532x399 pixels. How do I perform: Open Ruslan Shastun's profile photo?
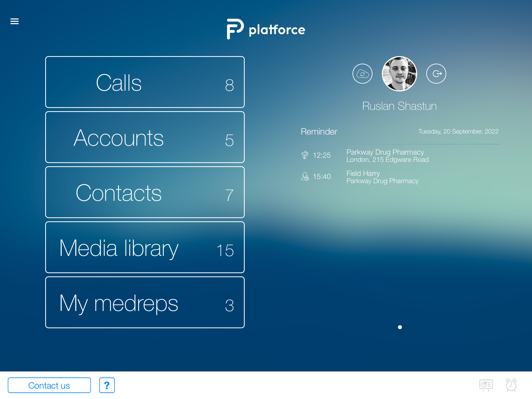399,74
